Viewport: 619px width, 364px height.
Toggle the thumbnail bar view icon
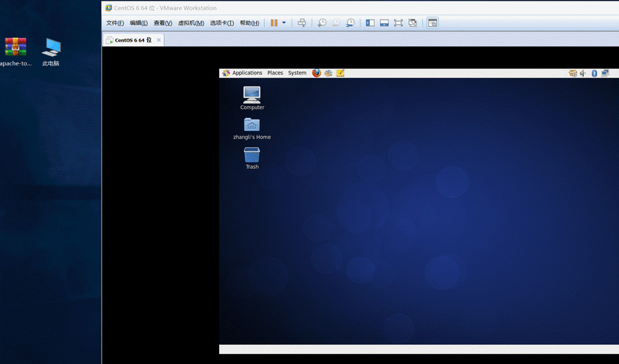click(x=384, y=23)
